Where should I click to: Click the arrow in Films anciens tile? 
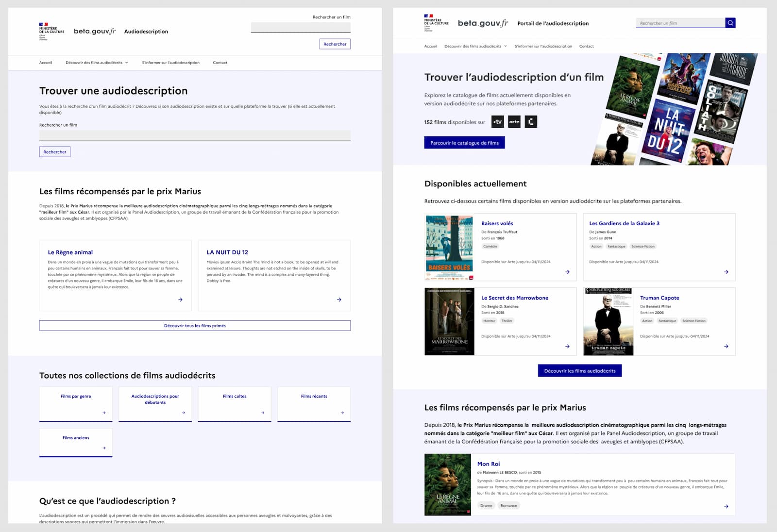tap(104, 448)
